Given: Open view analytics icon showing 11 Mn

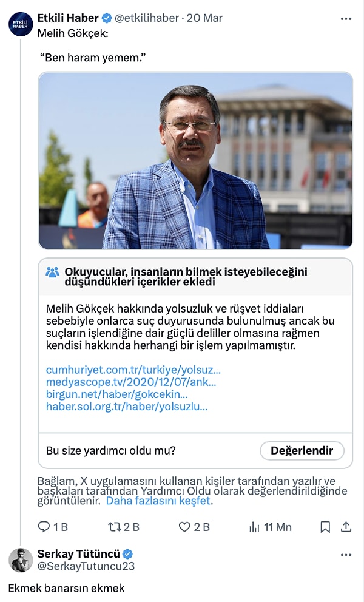Looking at the screenshot, I should click(x=254, y=527).
